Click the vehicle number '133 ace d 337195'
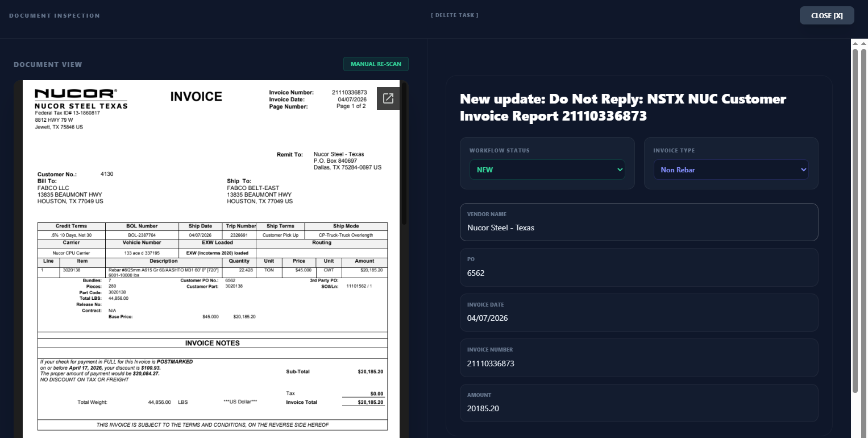The width and height of the screenshot is (868, 438). coord(142,253)
